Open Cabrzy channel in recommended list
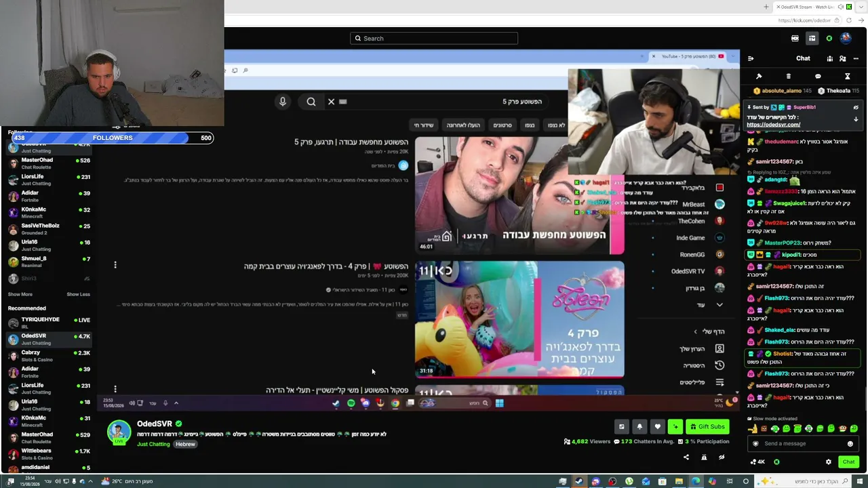868x488 pixels. coord(47,356)
